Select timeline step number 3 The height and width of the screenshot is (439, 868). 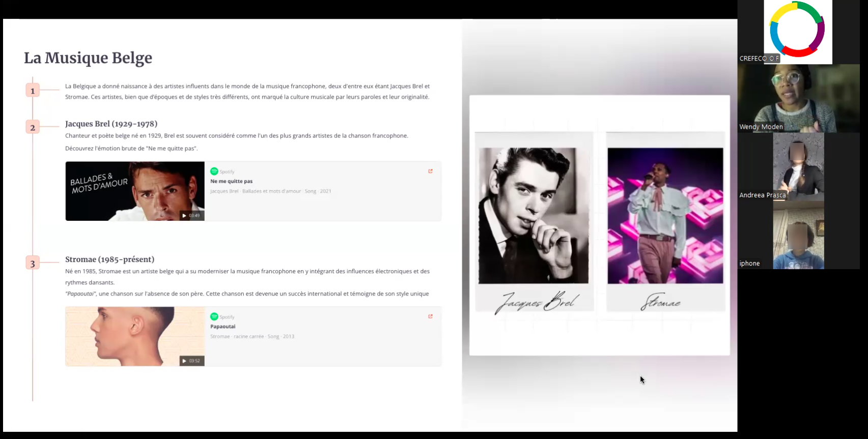[x=33, y=263]
